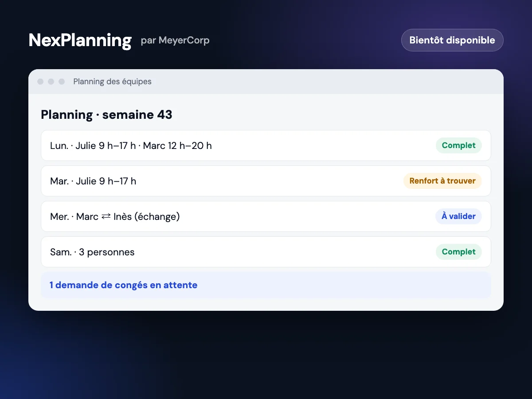Screen dimensions: 532x399
Task: Click the Bientôt disponible button
Action: tap(452, 40)
